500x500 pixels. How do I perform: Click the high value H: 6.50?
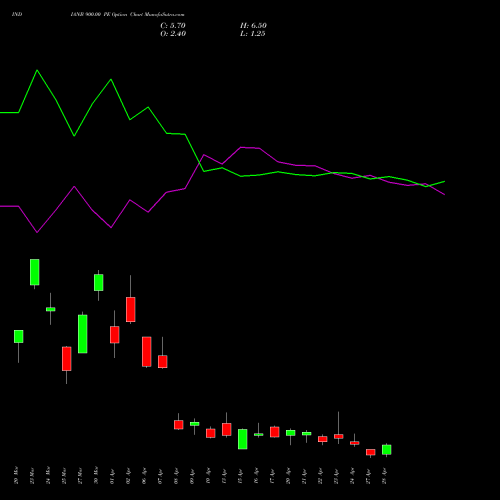[253, 26]
